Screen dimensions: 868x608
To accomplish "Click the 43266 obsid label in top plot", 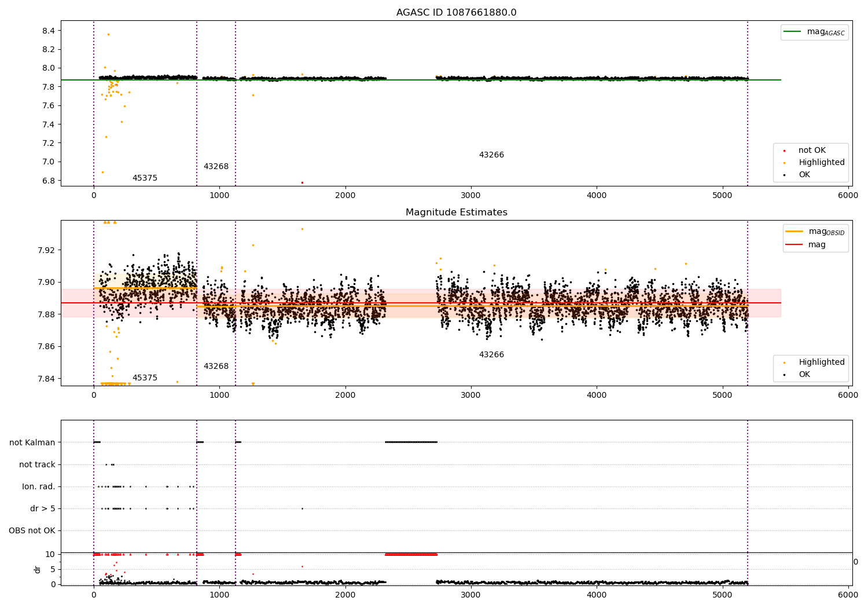I will click(x=491, y=155).
